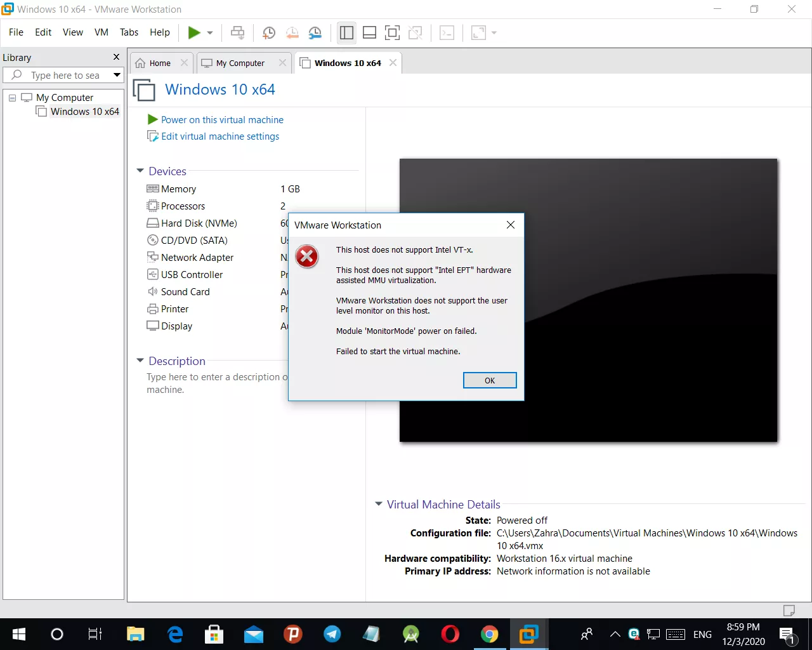Open the File menu
The width and height of the screenshot is (812, 650).
[x=16, y=32]
